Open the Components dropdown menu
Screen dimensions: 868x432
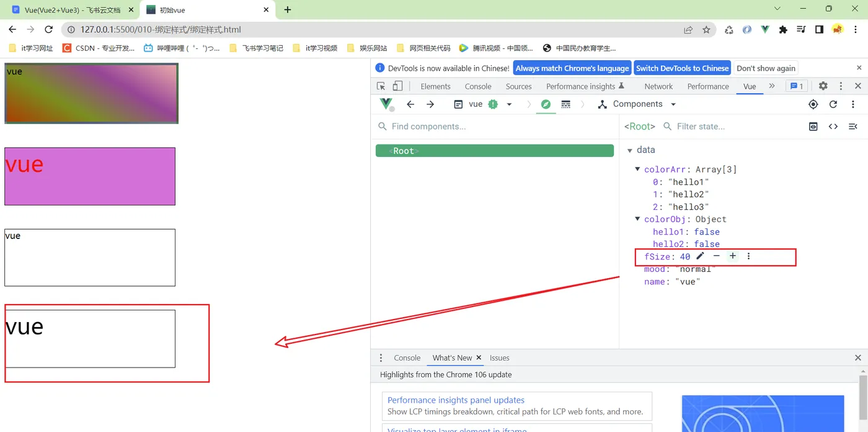637,104
